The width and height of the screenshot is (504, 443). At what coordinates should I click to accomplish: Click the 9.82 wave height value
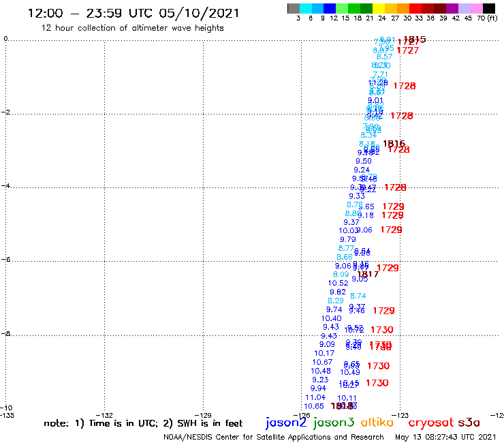pyautogui.click(x=338, y=292)
